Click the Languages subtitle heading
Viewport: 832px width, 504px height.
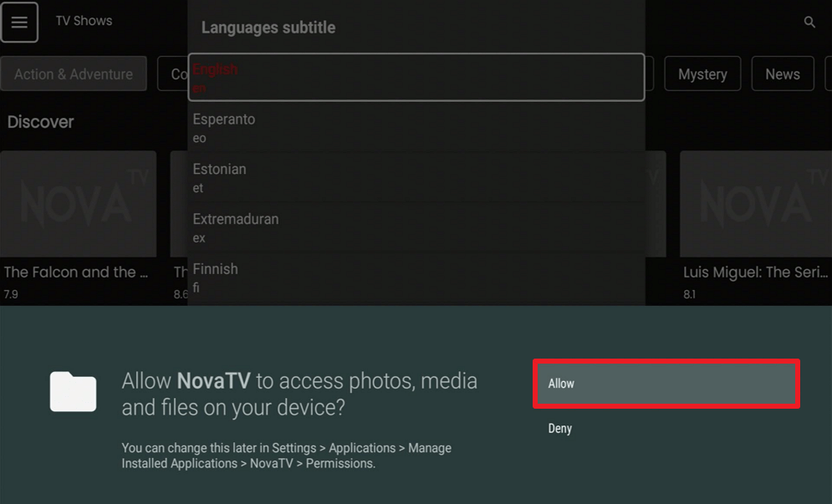[268, 28]
